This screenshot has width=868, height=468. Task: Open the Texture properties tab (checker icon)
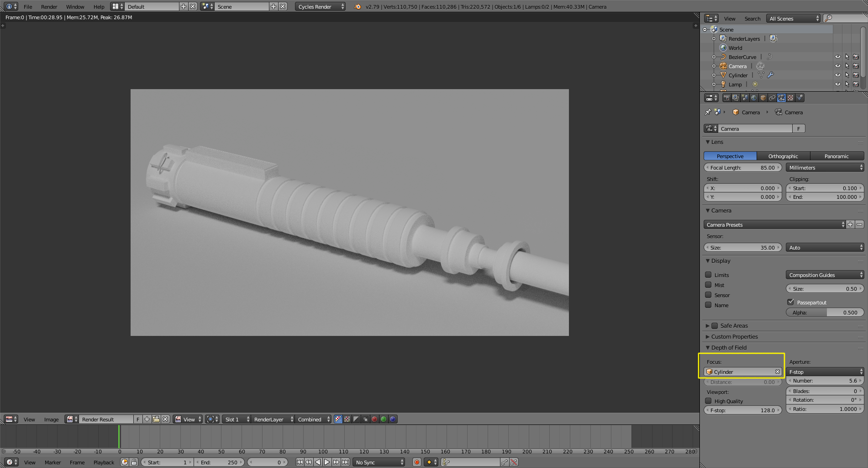click(x=790, y=98)
